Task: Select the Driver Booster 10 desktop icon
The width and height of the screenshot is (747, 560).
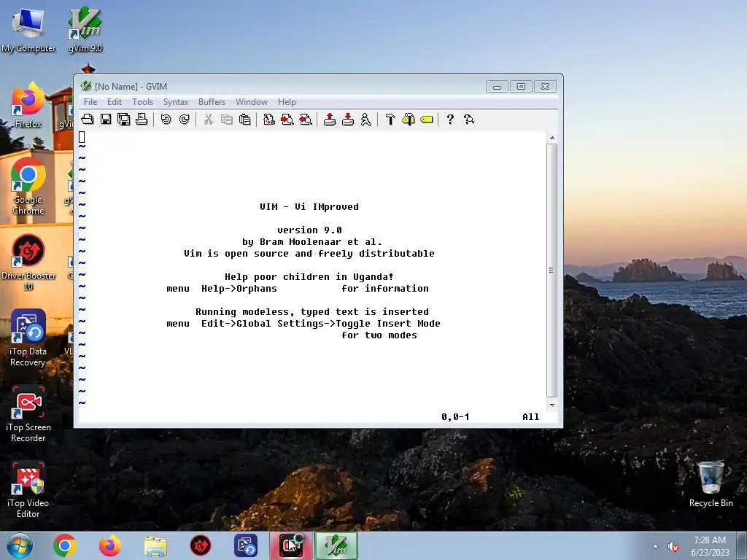Action: pos(28,262)
